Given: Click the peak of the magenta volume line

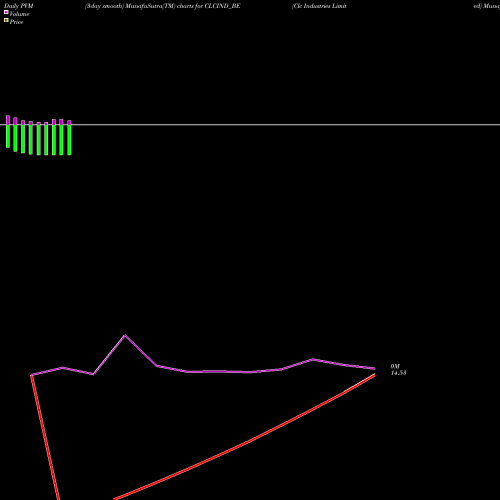Looking at the screenshot, I should (x=125, y=335).
